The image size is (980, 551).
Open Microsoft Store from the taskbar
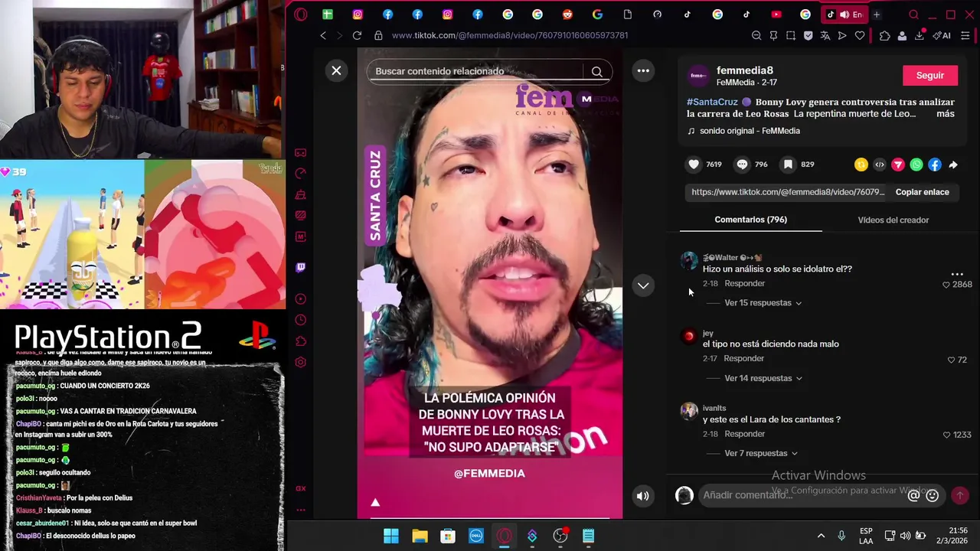pyautogui.click(x=448, y=536)
